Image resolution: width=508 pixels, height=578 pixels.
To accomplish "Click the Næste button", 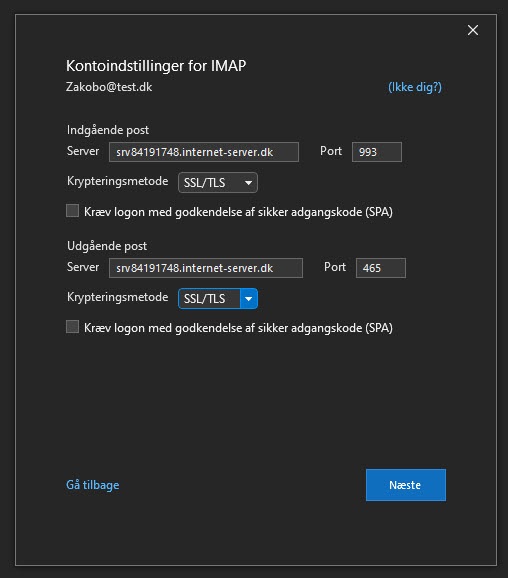I will (x=406, y=485).
